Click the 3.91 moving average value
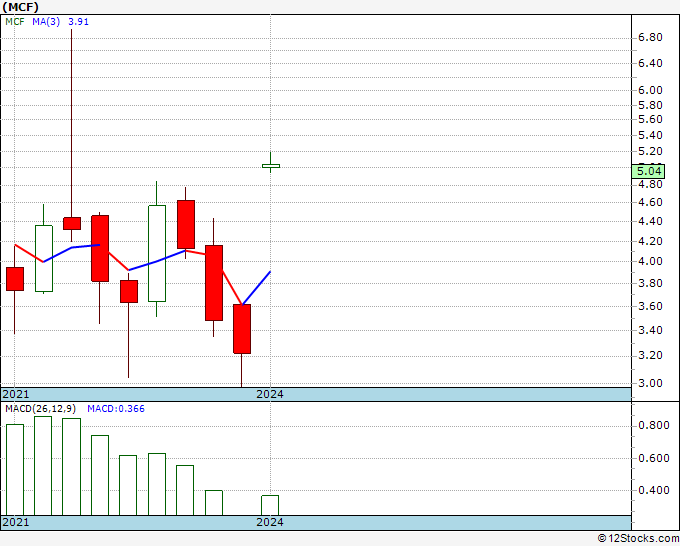This screenshot has height=546, width=680. pyautogui.click(x=78, y=21)
